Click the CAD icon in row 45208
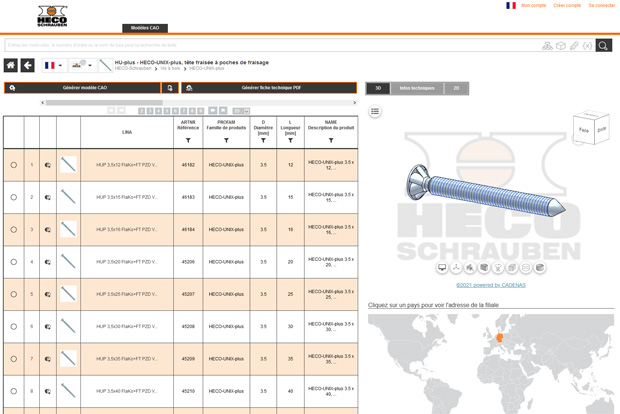The image size is (620, 414). (x=48, y=327)
